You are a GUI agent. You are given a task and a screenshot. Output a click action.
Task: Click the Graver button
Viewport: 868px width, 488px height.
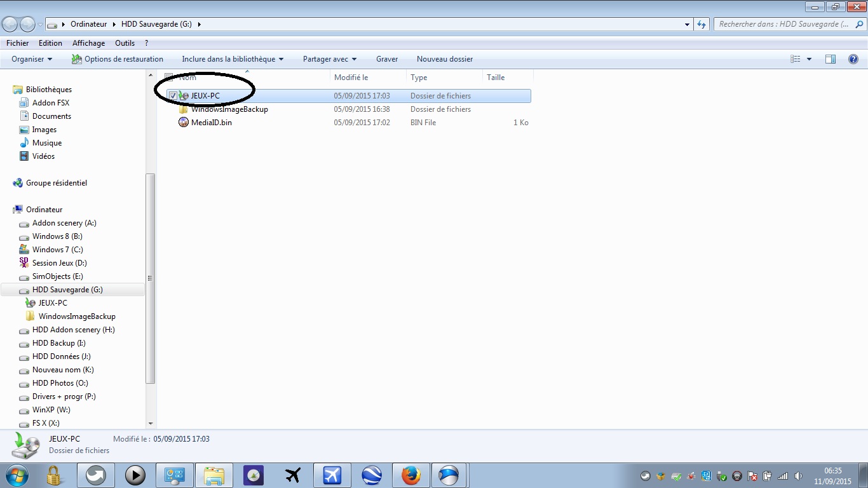[x=386, y=59]
